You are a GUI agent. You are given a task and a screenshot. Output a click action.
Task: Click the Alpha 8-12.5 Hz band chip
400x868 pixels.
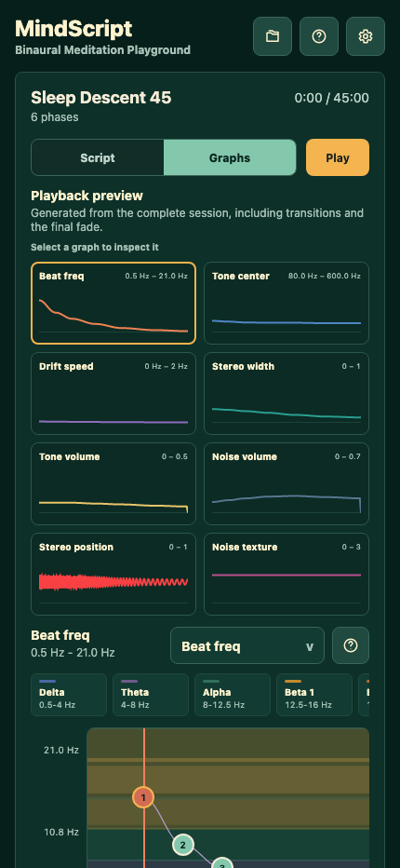point(233,695)
